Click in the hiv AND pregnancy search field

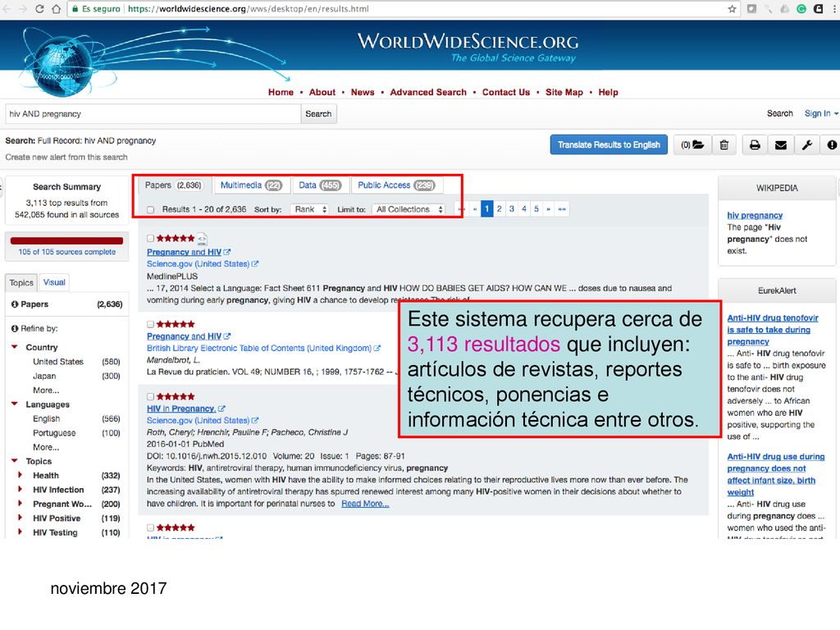pos(153,113)
